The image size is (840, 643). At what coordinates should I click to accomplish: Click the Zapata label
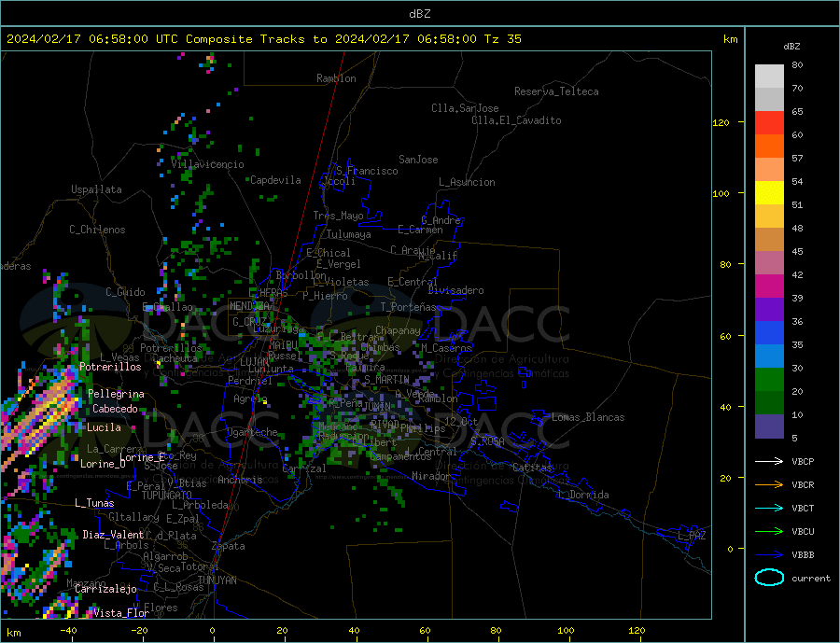coord(229,547)
